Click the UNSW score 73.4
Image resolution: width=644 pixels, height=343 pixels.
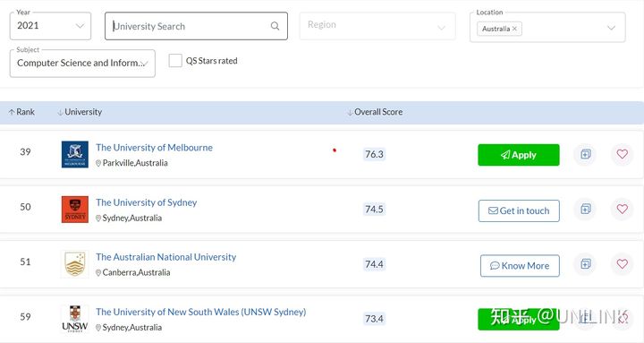374,319
